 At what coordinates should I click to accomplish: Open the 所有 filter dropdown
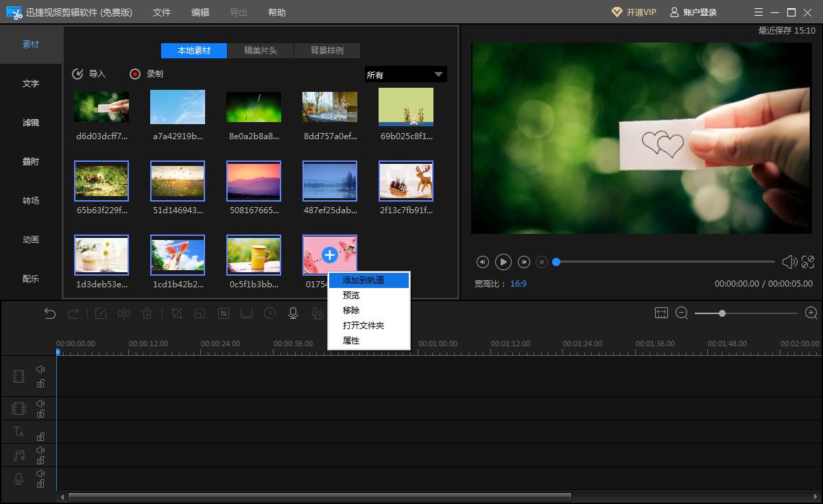point(405,75)
